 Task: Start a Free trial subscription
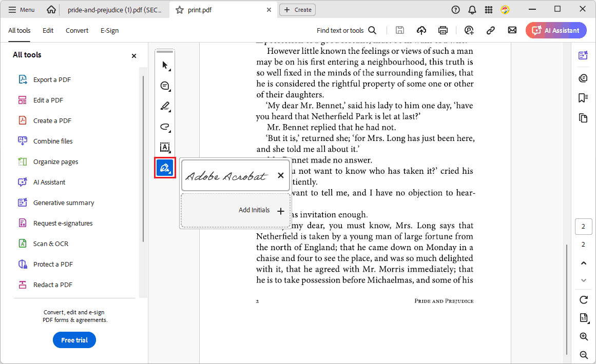click(74, 340)
